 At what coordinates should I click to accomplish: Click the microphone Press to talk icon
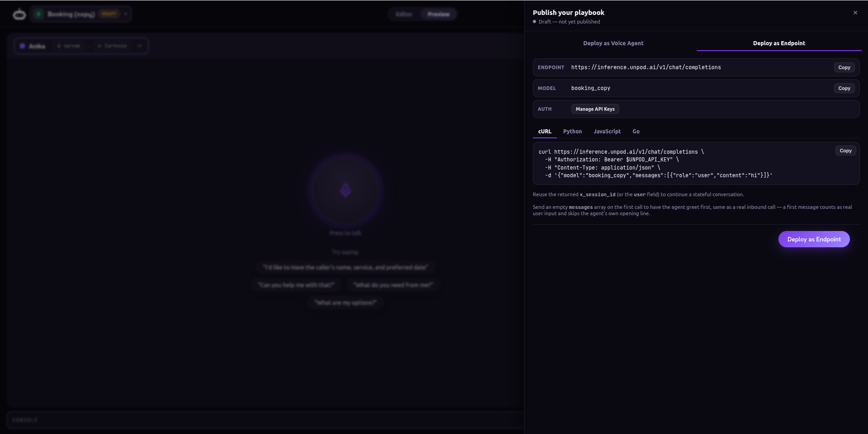tap(346, 190)
